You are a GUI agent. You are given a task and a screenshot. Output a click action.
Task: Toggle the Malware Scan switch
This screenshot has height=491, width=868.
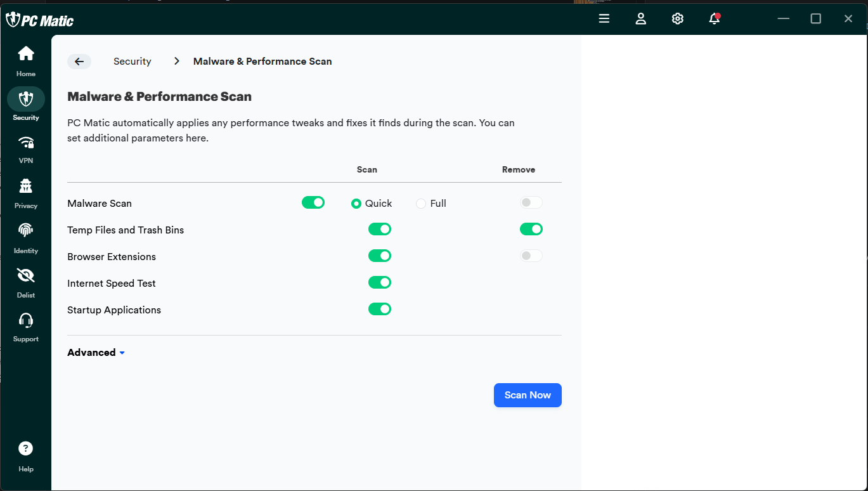click(313, 202)
